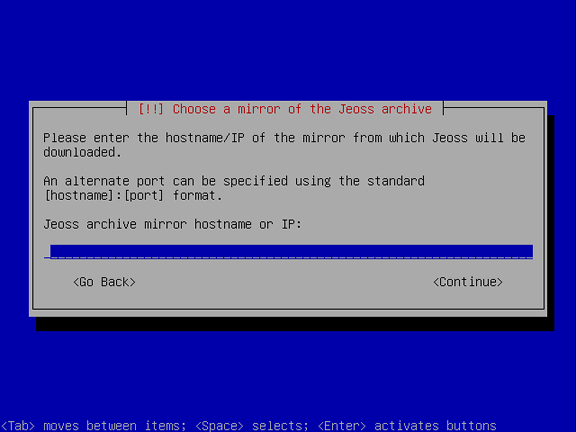Screen dimensions: 576x432
Task: Select the 'Please enter the hostname/IP' instruction line
Action: point(284,138)
